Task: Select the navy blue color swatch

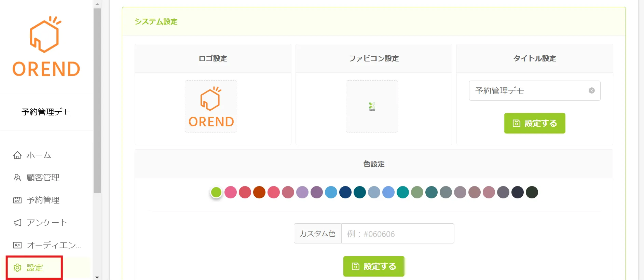Action: pos(345,192)
